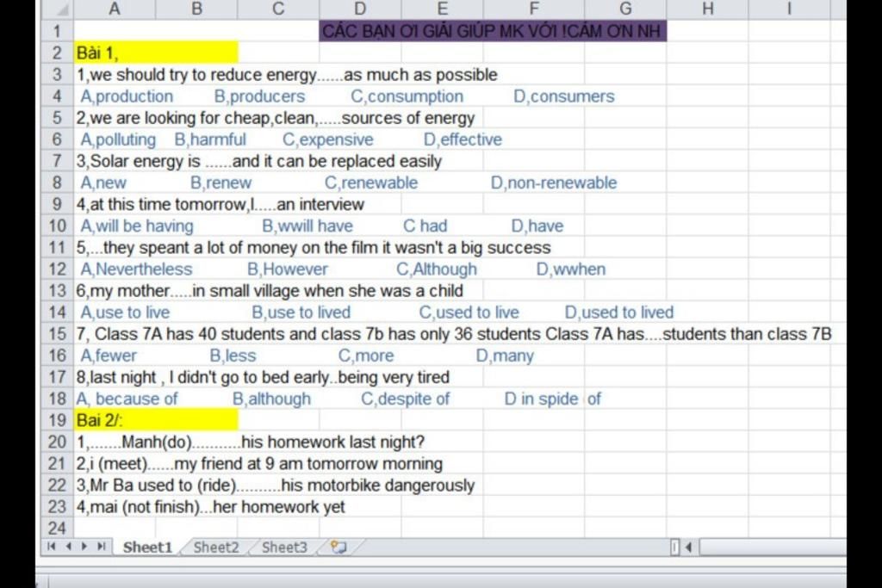Click text '3,Mr Ba used to (ride)'
The image size is (882, 588).
tap(157, 486)
